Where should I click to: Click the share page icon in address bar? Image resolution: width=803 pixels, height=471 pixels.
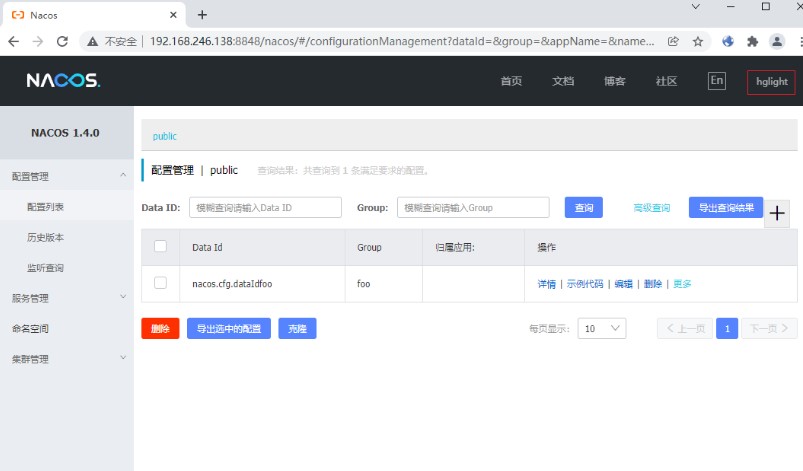point(673,41)
